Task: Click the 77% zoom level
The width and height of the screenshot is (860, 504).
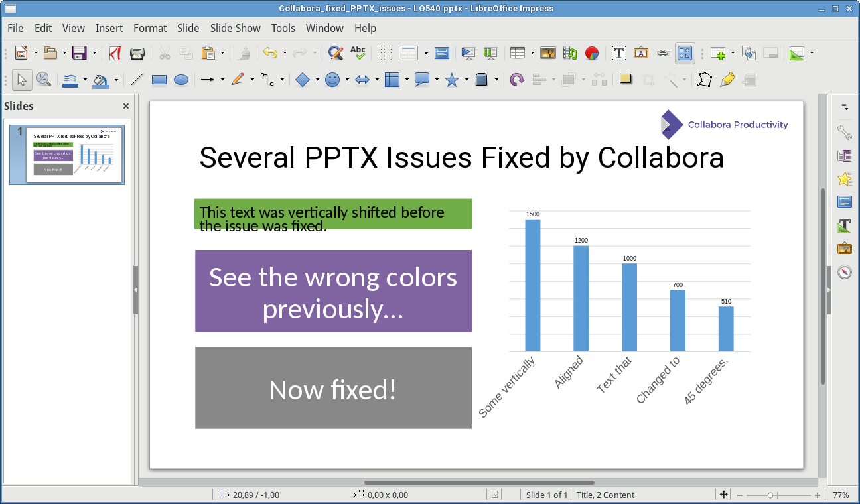Action: tap(841, 495)
